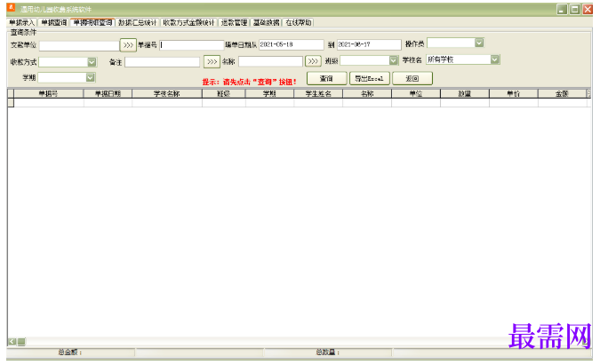Click the orange app icon in title bar

(11, 8)
